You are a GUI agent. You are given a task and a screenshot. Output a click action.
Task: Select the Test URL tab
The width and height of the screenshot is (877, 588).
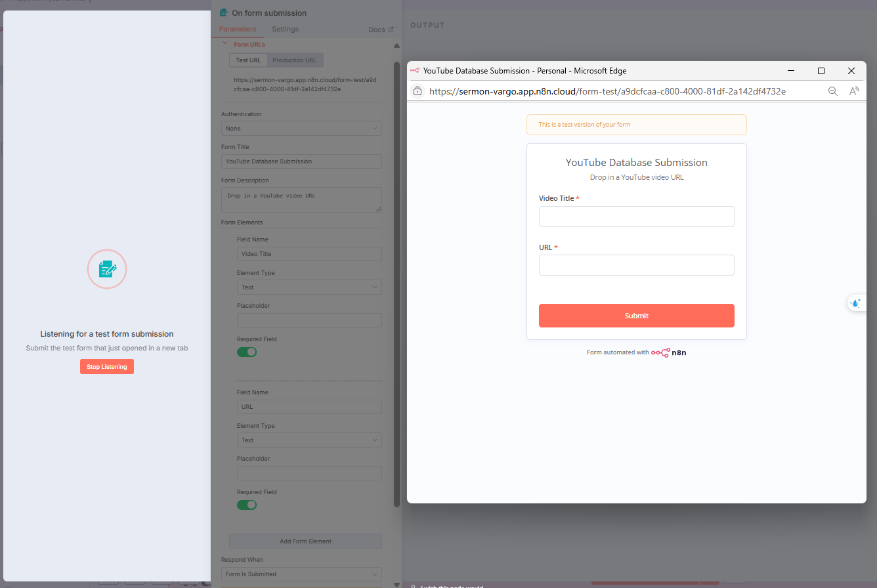tap(248, 60)
